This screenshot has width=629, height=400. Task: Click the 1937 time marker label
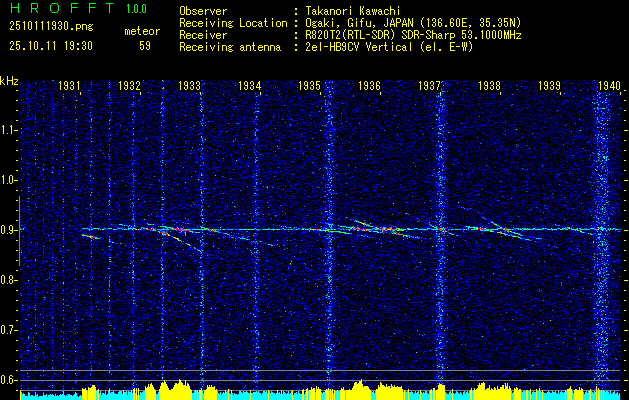[x=430, y=85]
